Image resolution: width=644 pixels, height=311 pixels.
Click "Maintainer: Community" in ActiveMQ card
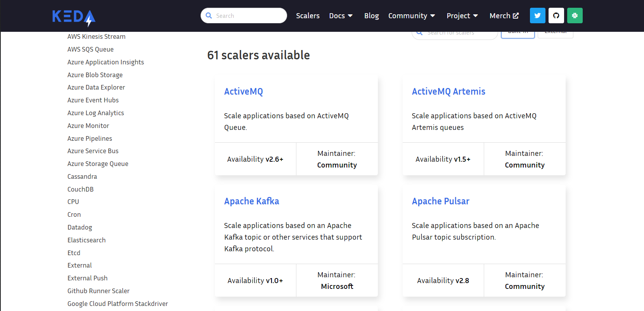tap(337, 159)
